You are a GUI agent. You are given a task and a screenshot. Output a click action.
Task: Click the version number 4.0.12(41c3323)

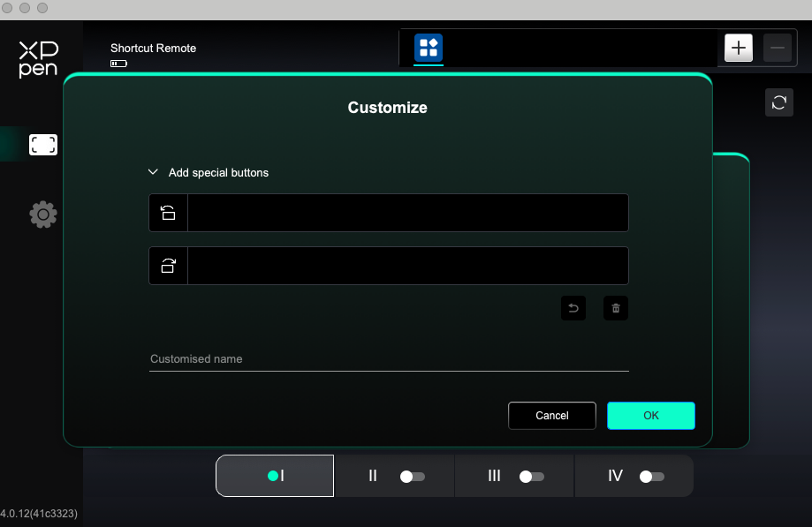tap(39, 514)
